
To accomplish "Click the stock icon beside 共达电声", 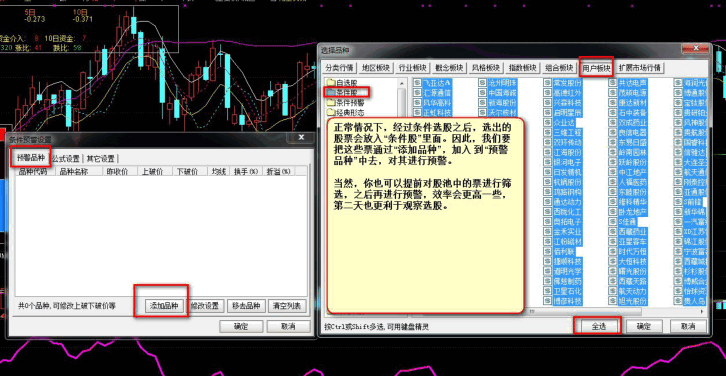I will (613, 83).
